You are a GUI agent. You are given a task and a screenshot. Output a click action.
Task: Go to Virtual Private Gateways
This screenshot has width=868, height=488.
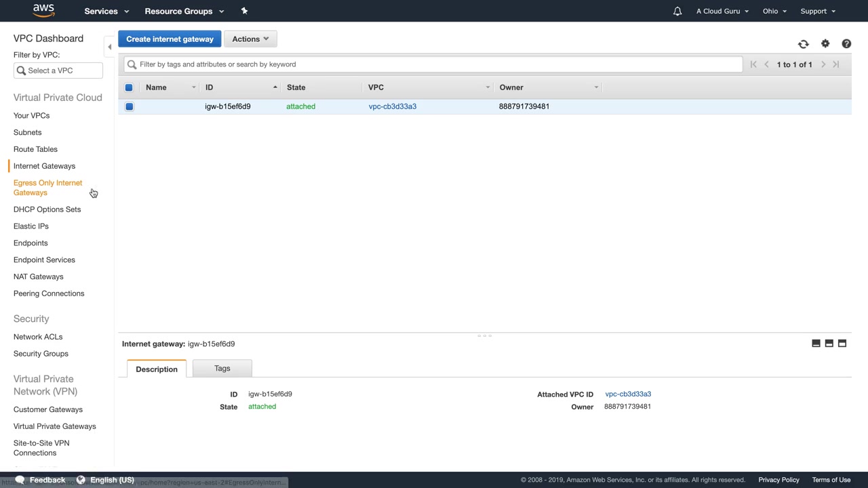(55, 426)
